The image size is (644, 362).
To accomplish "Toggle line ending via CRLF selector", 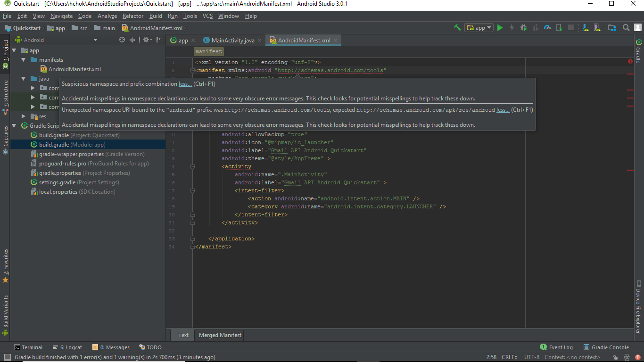I will coord(510,357).
